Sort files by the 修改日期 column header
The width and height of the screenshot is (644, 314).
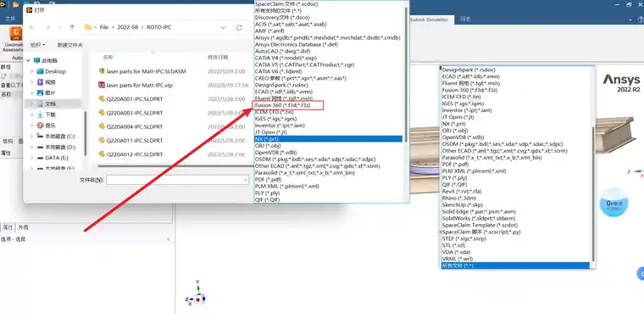(218, 57)
